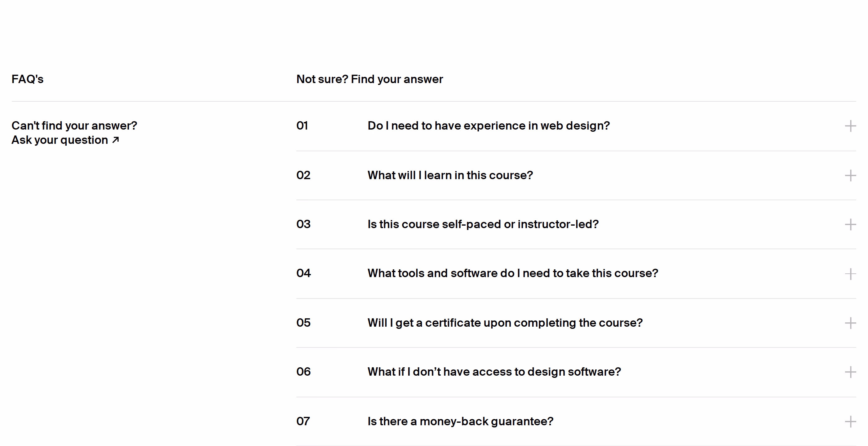Click the plus icon beside question 07
Screen dimensions: 868x446
coord(850,422)
